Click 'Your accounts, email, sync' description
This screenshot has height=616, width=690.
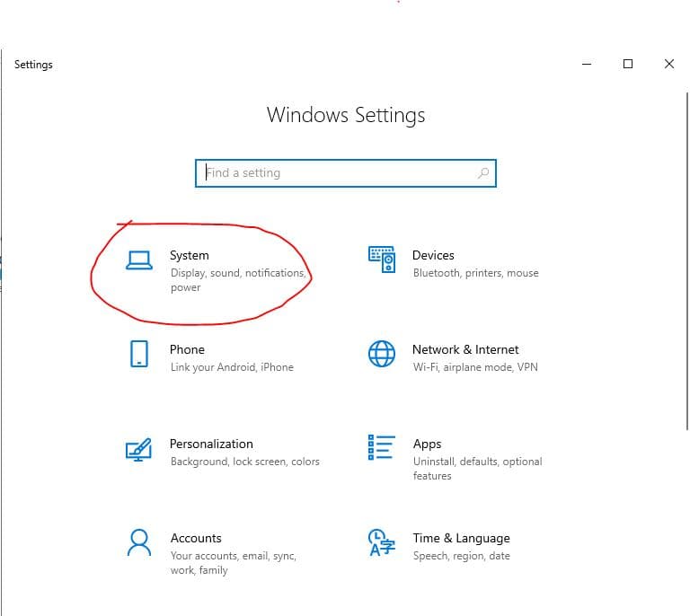(x=234, y=563)
